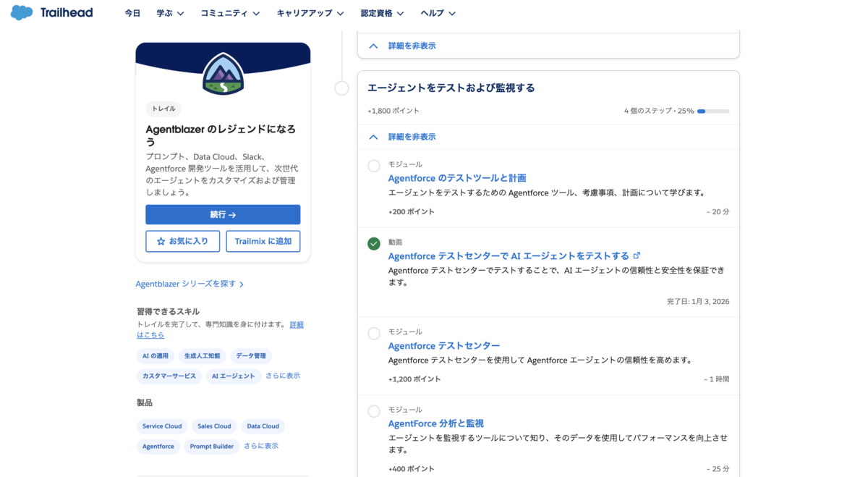The image size is (868, 477).
Task: Select the AI の適用 skill tag
Action: tap(156, 355)
